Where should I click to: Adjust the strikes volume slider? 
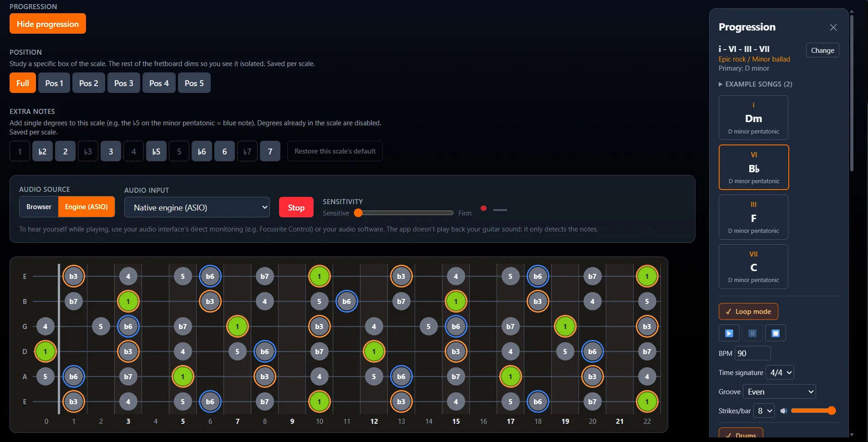(813, 411)
